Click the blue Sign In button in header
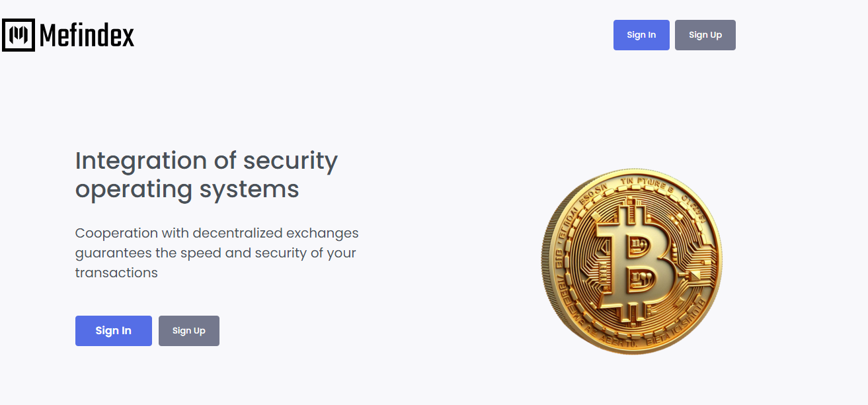The image size is (868, 405). click(641, 34)
